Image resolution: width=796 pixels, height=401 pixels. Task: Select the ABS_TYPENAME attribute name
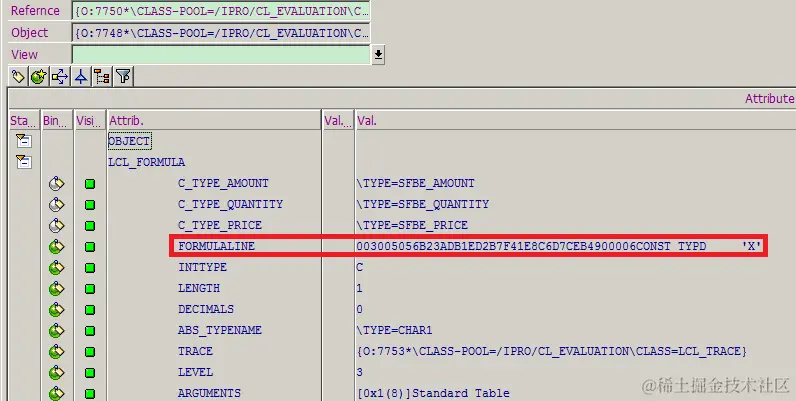click(x=220, y=330)
